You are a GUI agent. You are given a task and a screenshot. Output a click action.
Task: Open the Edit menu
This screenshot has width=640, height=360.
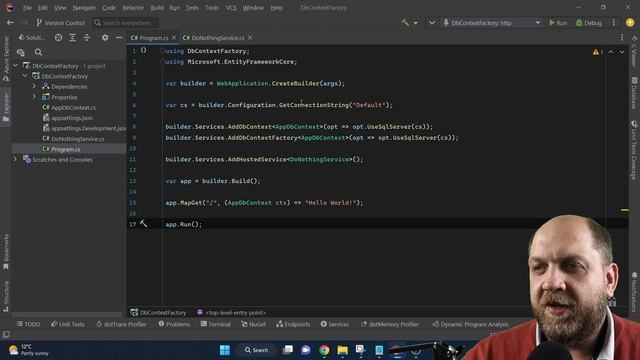(42, 8)
